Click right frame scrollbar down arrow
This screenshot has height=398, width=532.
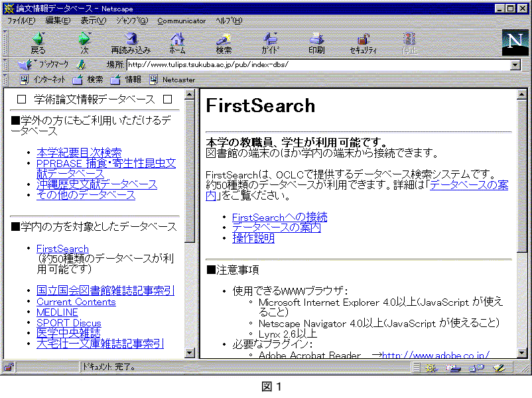click(522, 353)
